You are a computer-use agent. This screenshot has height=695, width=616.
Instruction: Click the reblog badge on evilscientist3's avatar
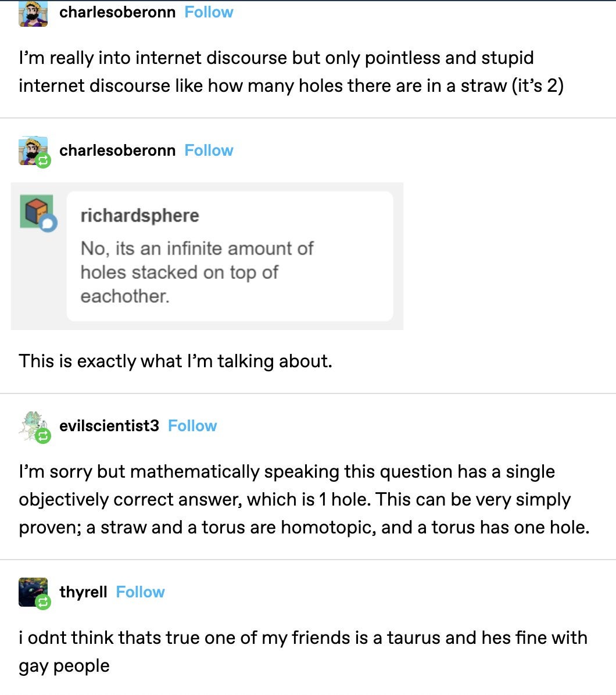click(42, 436)
